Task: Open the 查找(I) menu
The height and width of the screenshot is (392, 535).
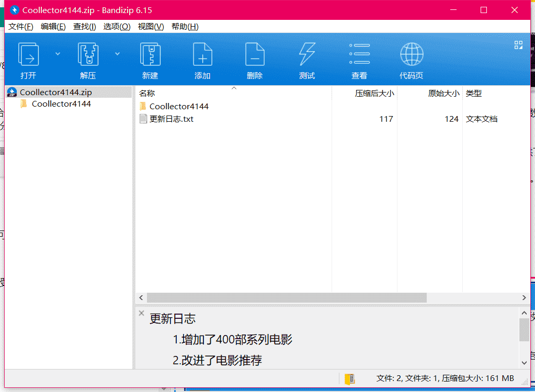Action: click(x=85, y=27)
